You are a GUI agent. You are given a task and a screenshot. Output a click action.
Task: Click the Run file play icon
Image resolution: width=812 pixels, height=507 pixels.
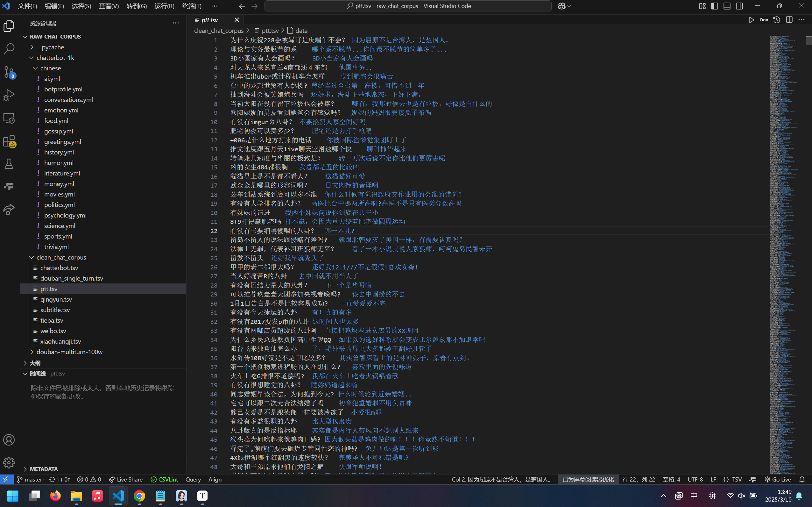751,20
